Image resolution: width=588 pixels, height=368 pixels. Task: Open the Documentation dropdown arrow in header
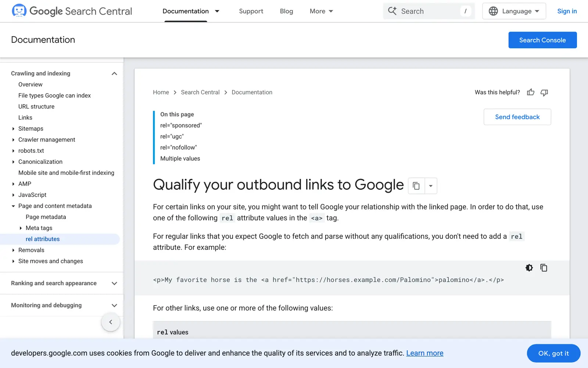pos(217,11)
